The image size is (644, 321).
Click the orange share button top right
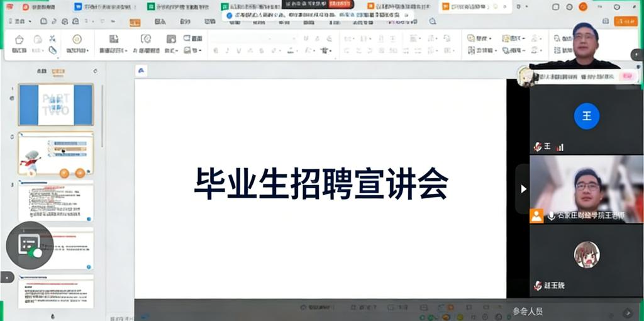click(x=625, y=21)
